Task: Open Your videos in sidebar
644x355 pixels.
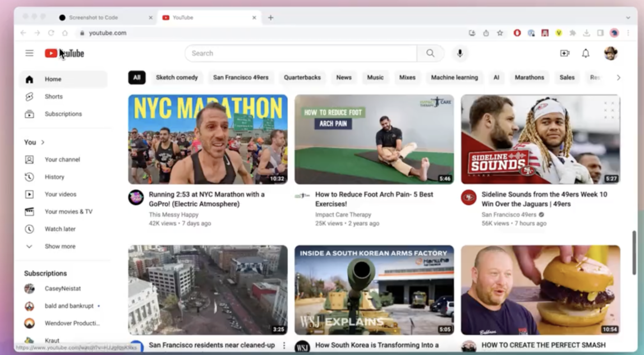Action: [x=63, y=194]
